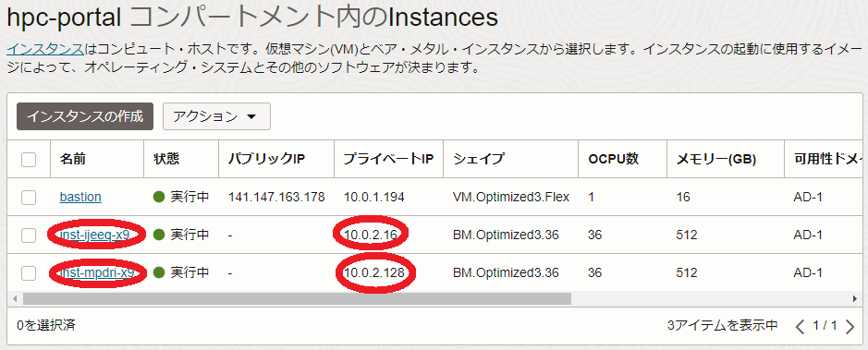The image size is (868, 350).
Task: Open the bastion instance link
Action: coord(80,197)
